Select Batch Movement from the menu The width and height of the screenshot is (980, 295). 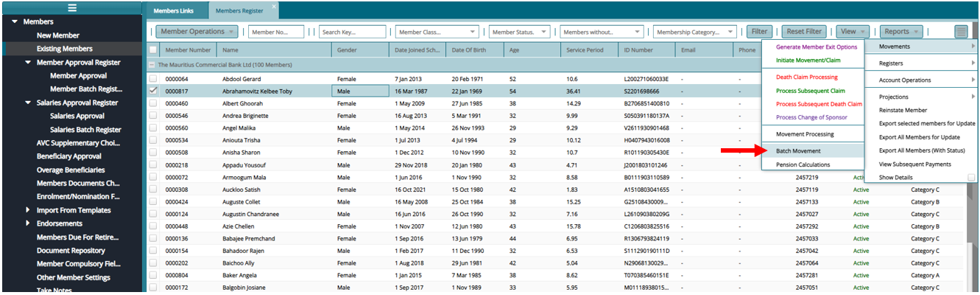pos(798,151)
